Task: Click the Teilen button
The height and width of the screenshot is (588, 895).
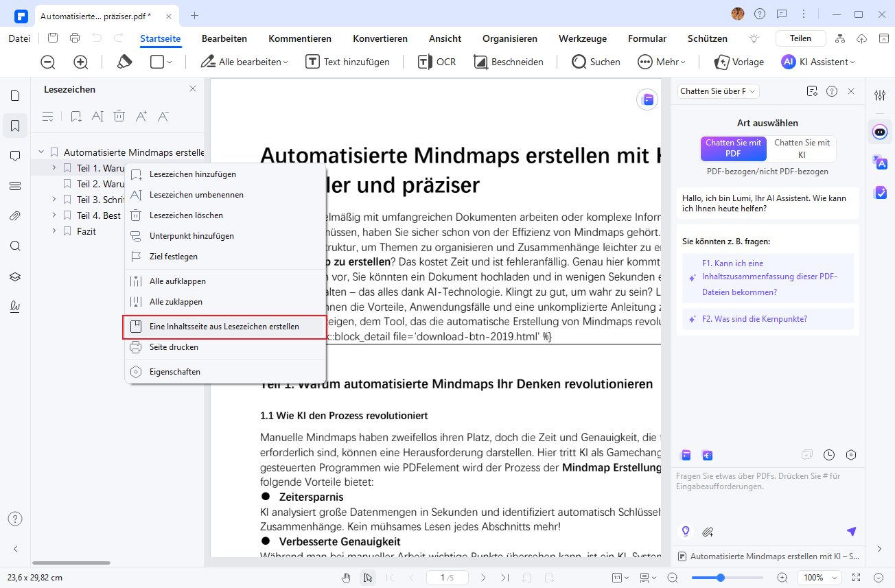Action: pos(800,38)
